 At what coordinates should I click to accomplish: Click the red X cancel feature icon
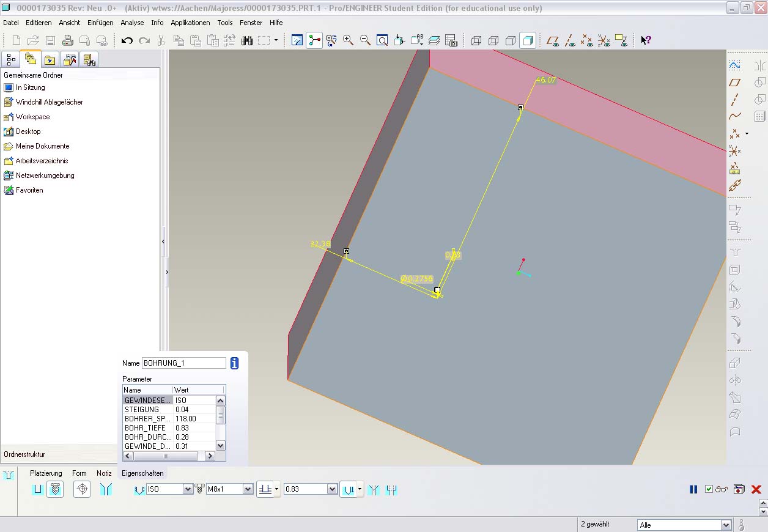[756, 489]
